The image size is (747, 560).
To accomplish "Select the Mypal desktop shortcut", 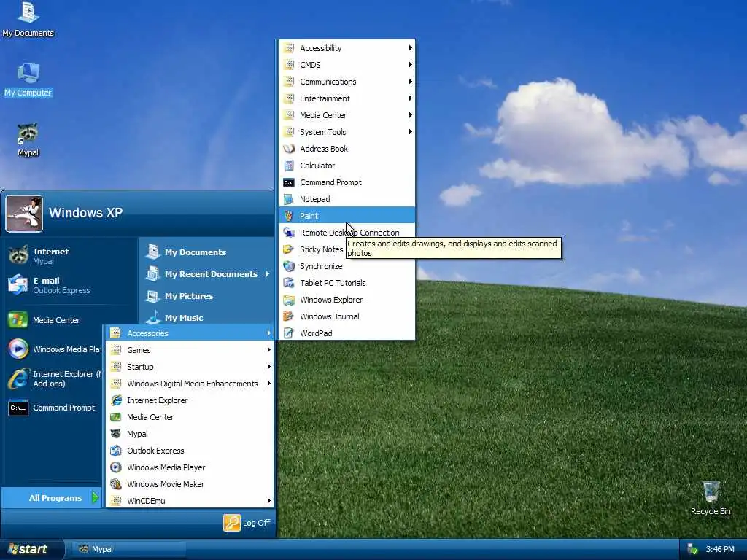I will 28,140.
